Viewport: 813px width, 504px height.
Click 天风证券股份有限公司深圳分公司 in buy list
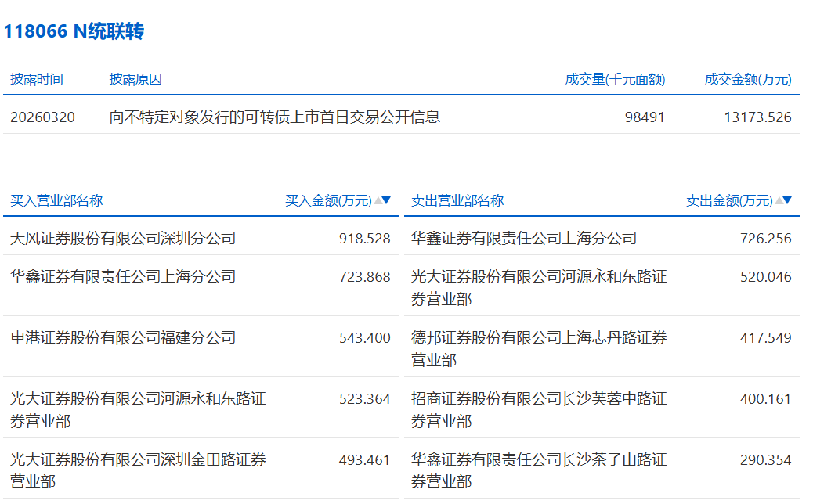(123, 238)
